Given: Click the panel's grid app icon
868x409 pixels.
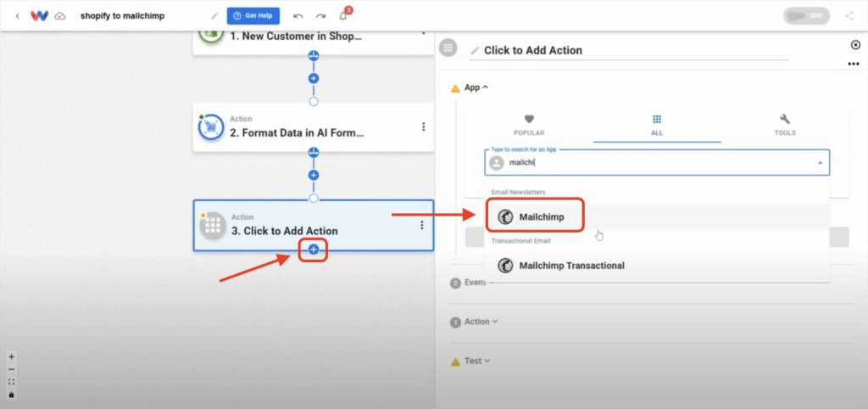Looking at the screenshot, I should (x=448, y=48).
